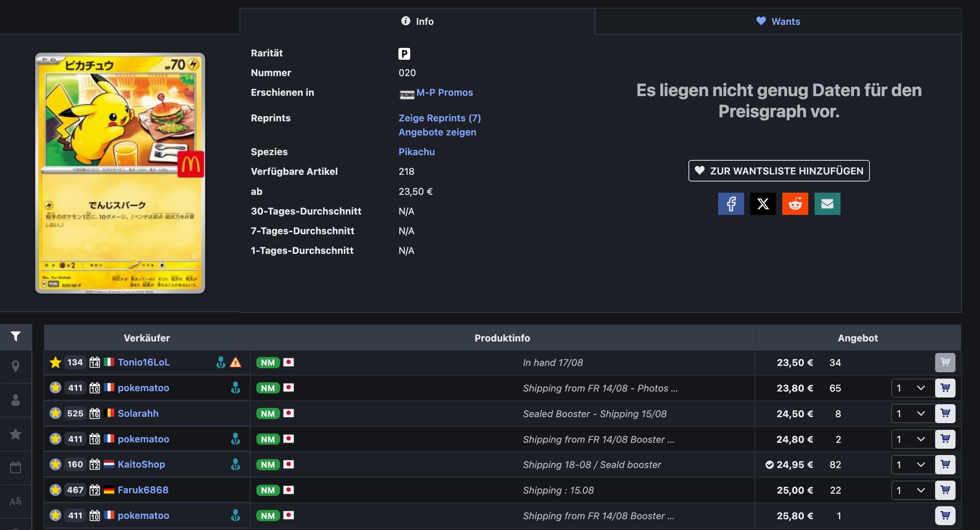Open quantity dropdown for Solarahh's offer
Viewport: 980px width, 530px height.
pos(913,414)
